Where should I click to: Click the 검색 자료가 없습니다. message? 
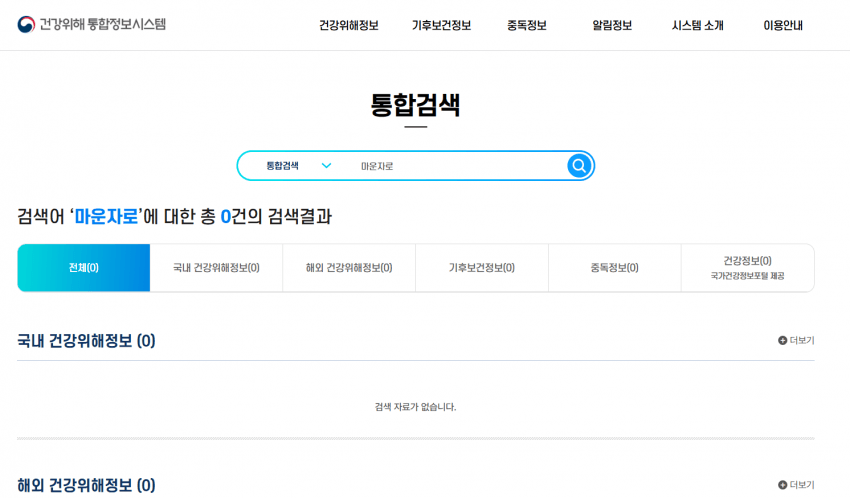click(x=416, y=407)
